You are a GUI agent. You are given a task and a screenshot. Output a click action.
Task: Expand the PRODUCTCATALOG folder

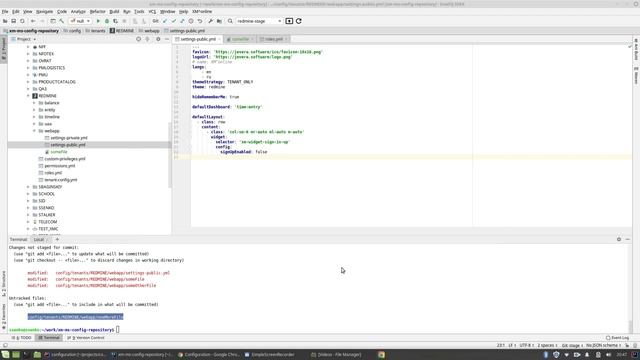(x=29, y=82)
